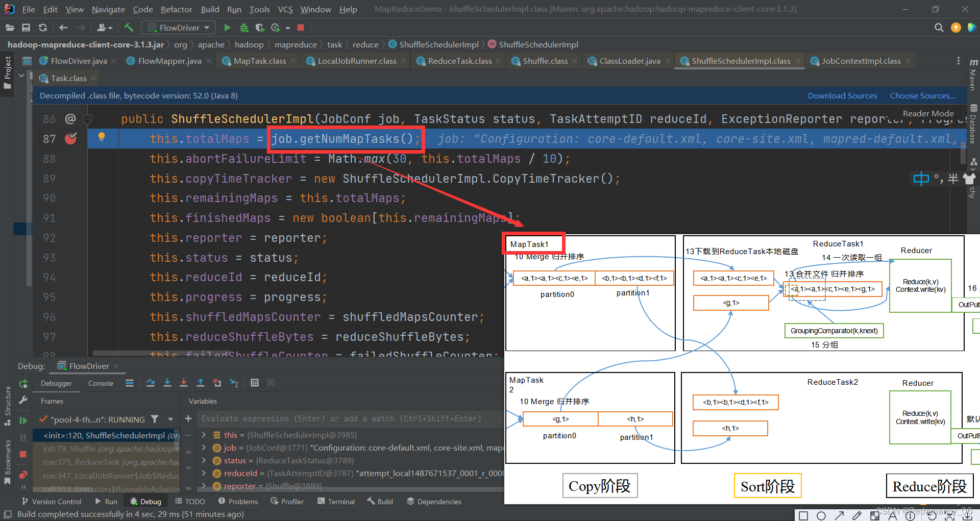Screen dimensions: 980x521
Task: Click the Step Over debug icon
Action: [151, 383]
